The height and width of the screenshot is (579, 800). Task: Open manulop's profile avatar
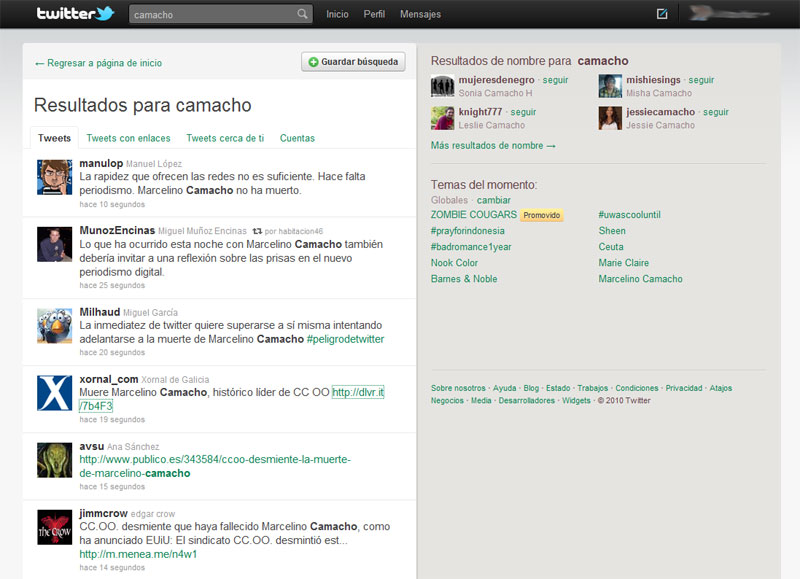pos(53,175)
